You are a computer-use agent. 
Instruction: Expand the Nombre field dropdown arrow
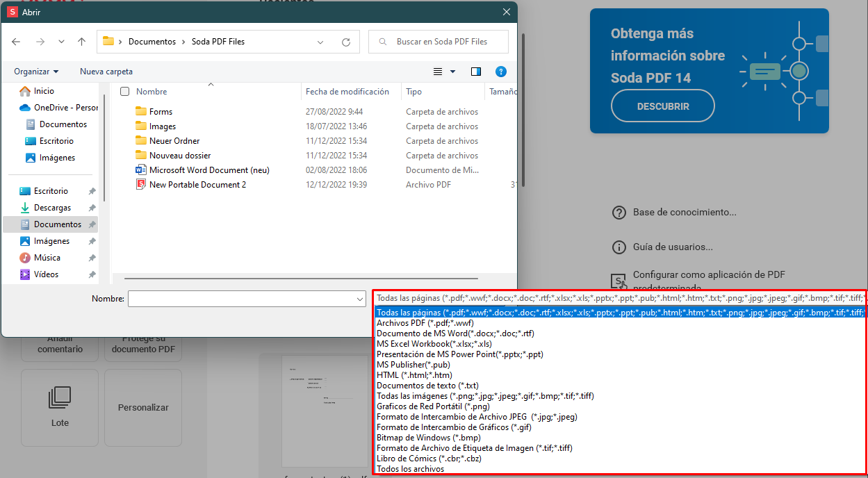tap(360, 299)
